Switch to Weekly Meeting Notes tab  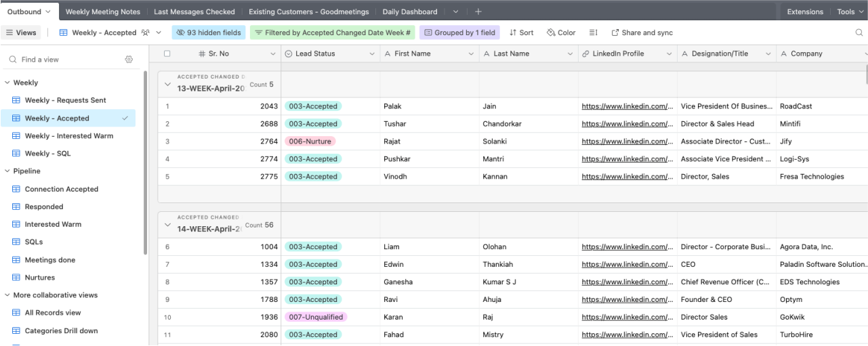102,12
